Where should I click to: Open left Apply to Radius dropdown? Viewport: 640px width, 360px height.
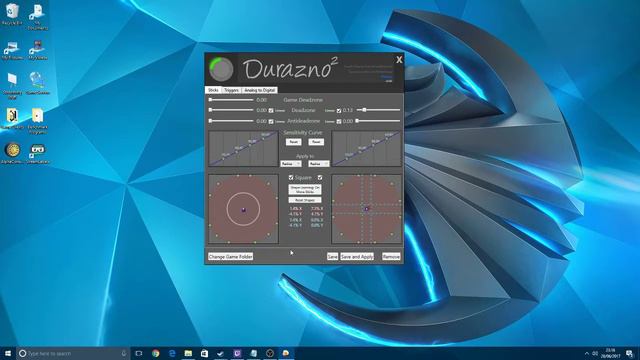[291, 164]
